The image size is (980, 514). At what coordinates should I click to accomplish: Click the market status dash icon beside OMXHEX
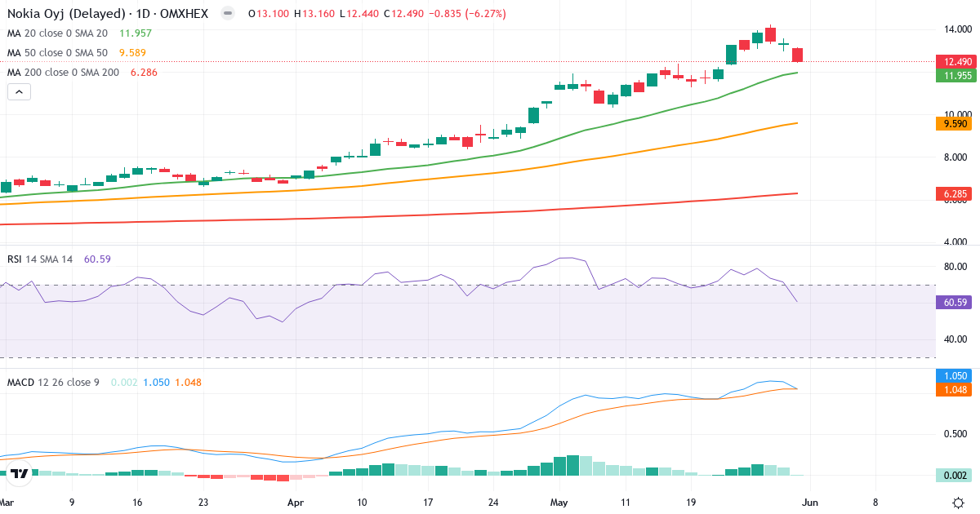(227, 14)
